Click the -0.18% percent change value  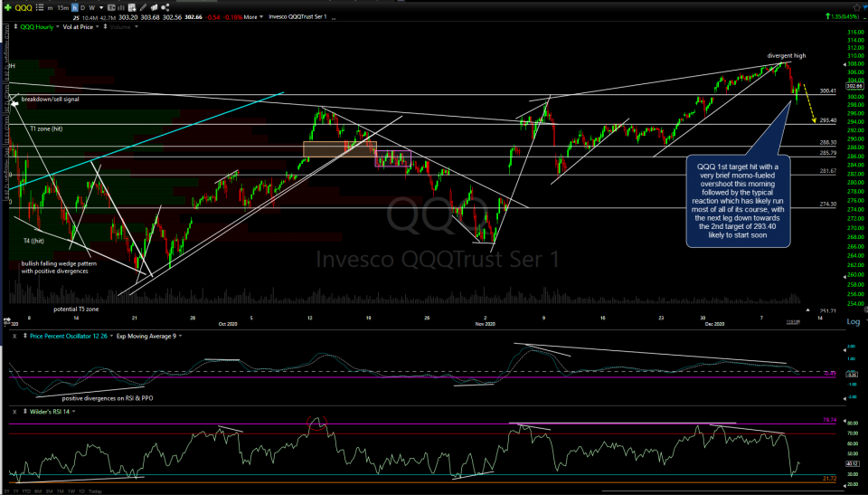(x=232, y=17)
